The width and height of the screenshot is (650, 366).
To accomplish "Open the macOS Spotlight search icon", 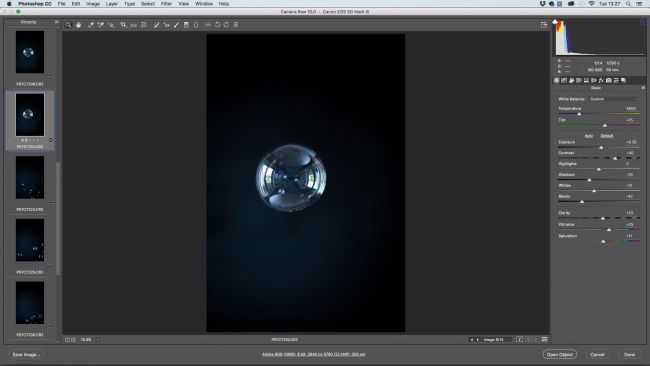I will coord(628,4).
